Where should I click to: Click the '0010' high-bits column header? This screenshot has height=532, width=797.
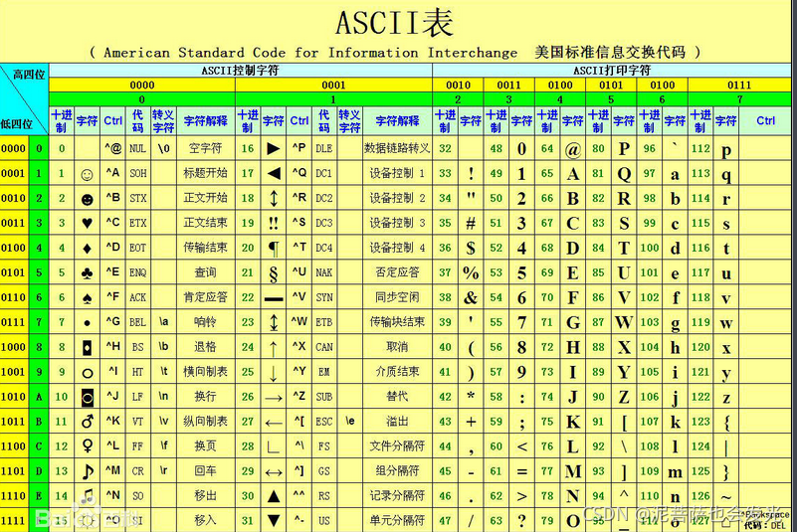(458, 86)
